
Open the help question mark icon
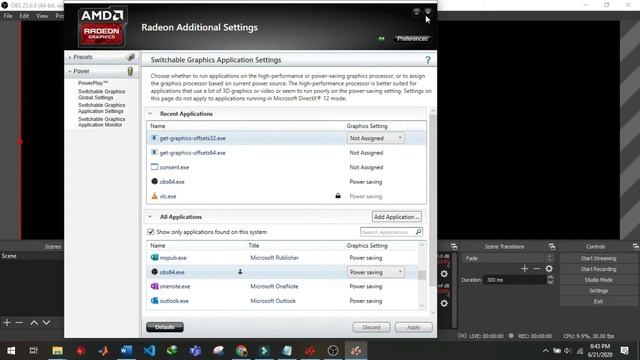pyautogui.click(x=427, y=60)
